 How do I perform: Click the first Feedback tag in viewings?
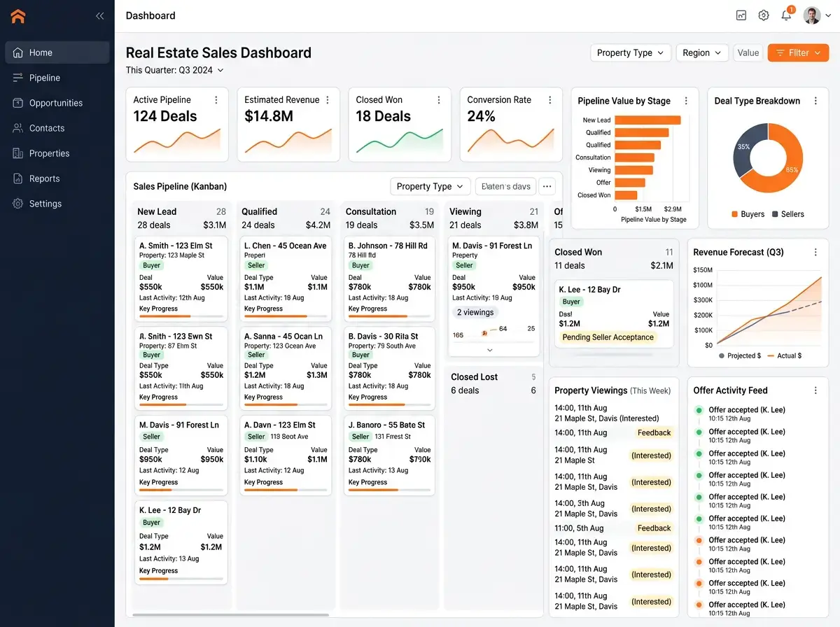coord(654,433)
